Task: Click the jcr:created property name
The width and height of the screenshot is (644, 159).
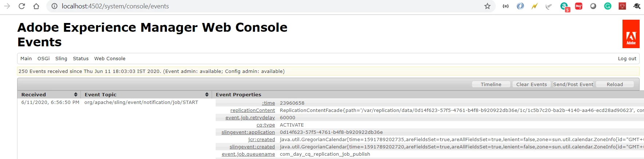Action: pos(262,140)
